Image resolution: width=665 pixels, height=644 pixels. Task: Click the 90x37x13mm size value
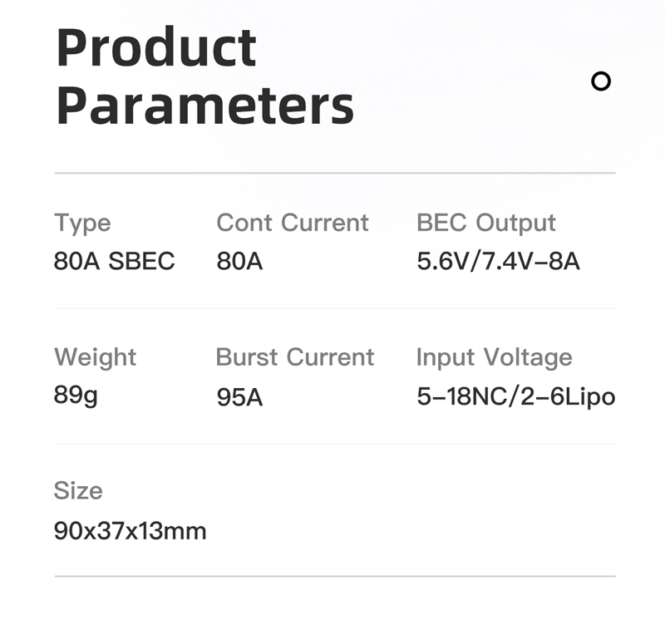pos(130,530)
